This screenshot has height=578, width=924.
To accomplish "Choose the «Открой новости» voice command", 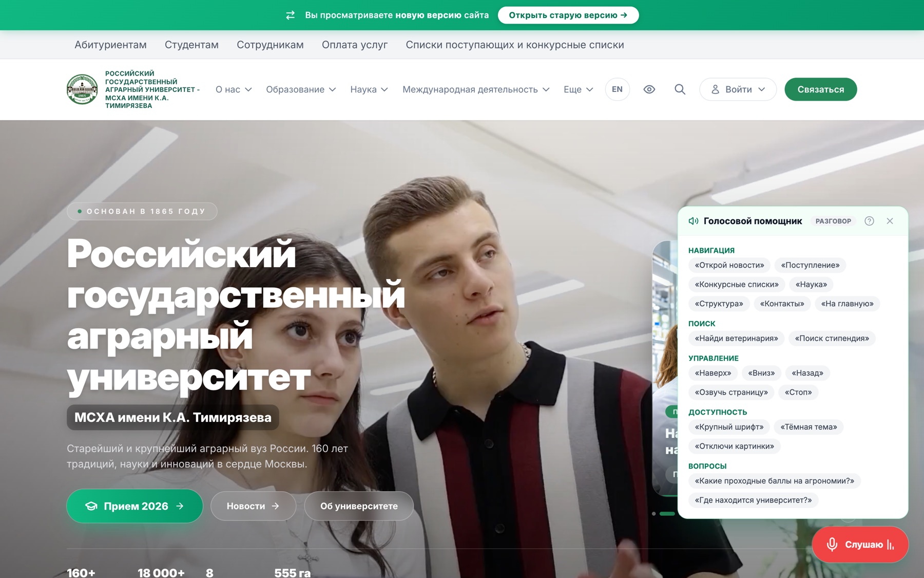I will pos(729,265).
